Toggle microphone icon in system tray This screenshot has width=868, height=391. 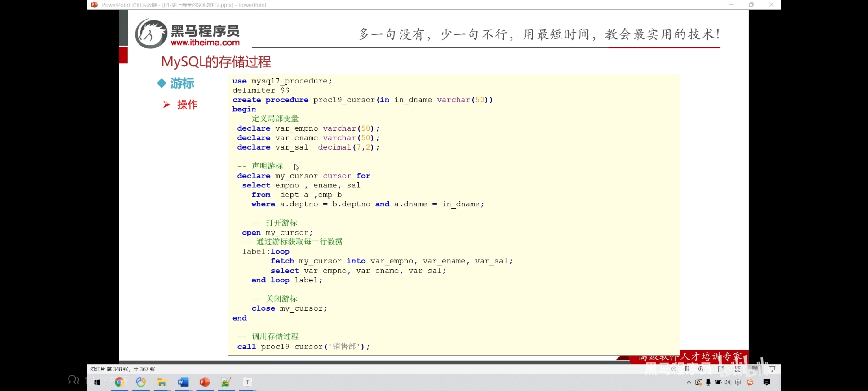point(708,382)
